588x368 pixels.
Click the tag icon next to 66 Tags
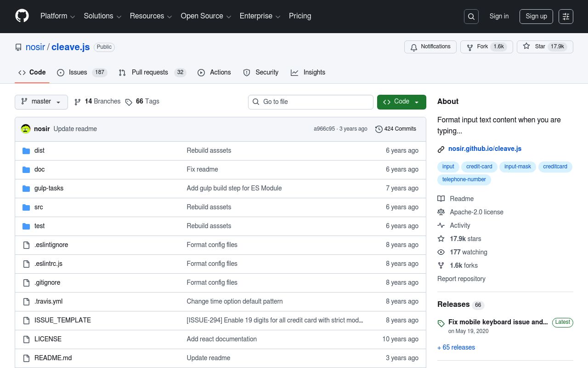[129, 102]
